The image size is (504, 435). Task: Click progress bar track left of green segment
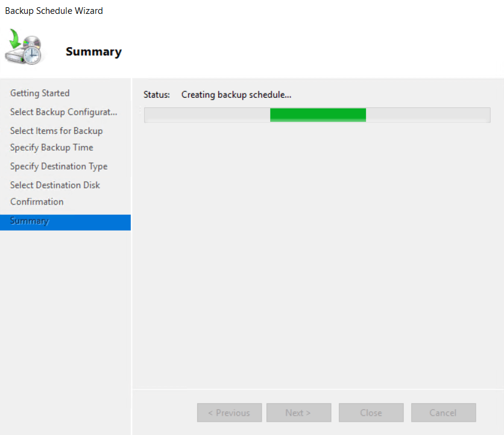click(x=207, y=115)
